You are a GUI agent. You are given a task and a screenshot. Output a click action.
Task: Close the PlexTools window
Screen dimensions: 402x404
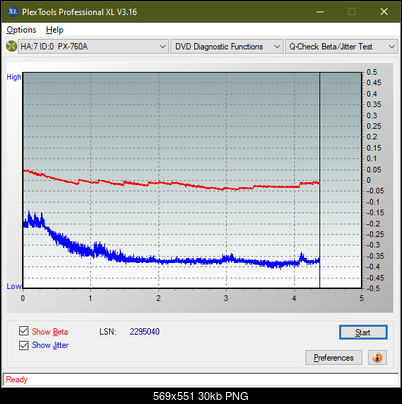click(x=384, y=12)
